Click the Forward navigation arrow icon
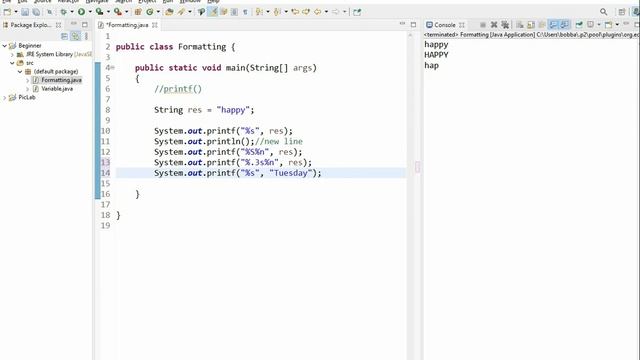 [x=336, y=12]
